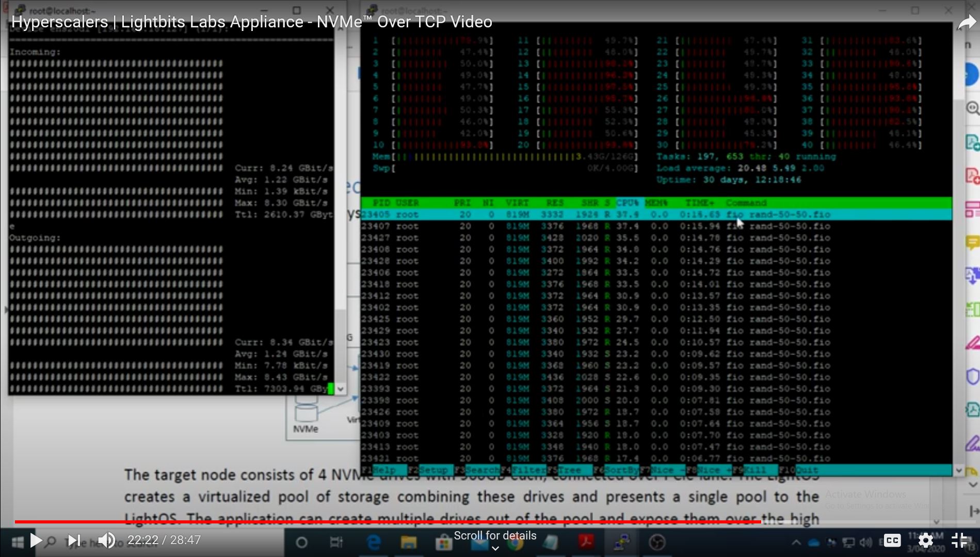Click the 22:22 / 28:47 time display
Screen dimensions: 980x557
point(164,540)
